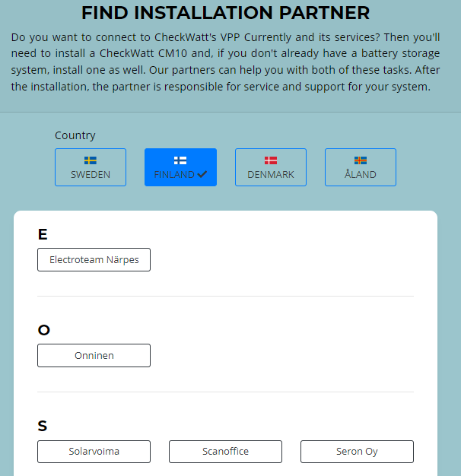461x476 pixels.
Task: Select Sweden as the country
Action: coord(91,167)
